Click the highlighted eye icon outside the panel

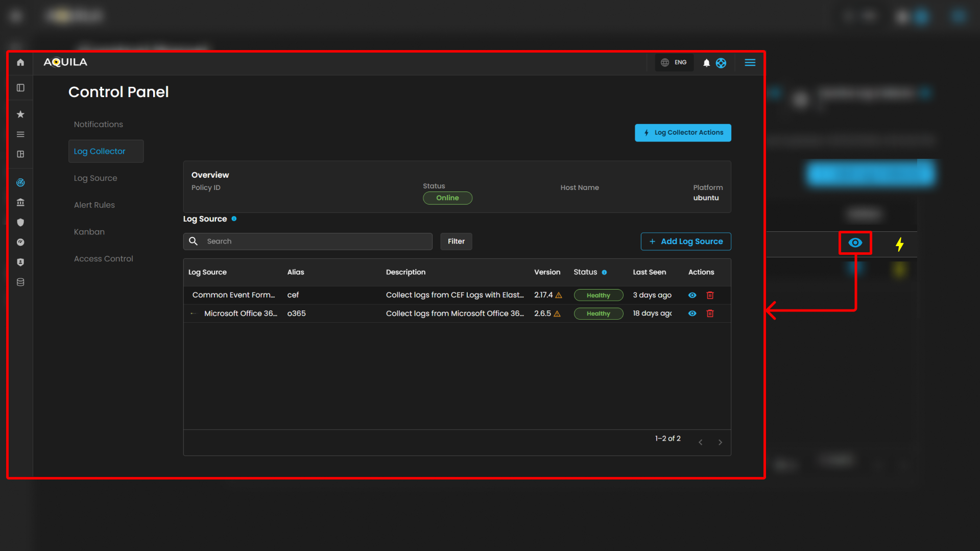[x=855, y=243]
